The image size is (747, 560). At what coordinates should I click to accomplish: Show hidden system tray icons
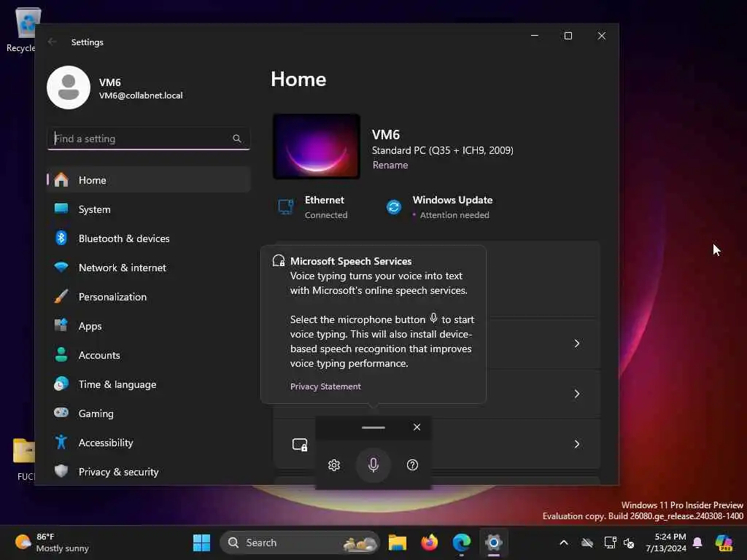[x=564, y=542]
